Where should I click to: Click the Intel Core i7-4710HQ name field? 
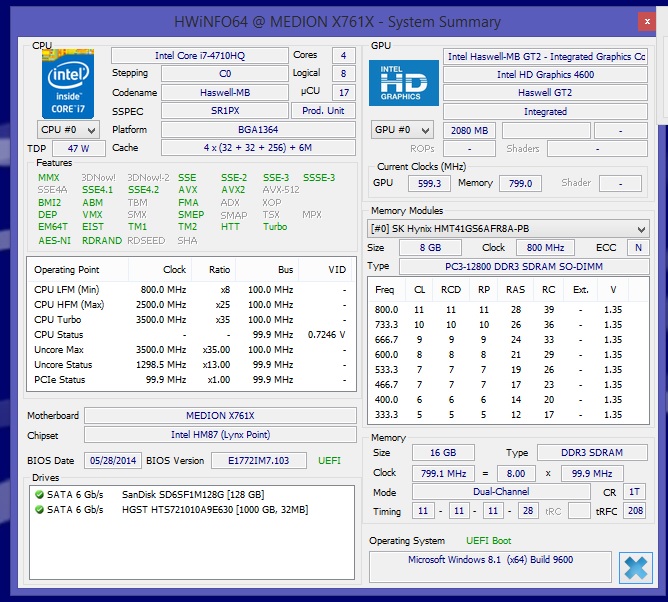(x=200, y=55)
